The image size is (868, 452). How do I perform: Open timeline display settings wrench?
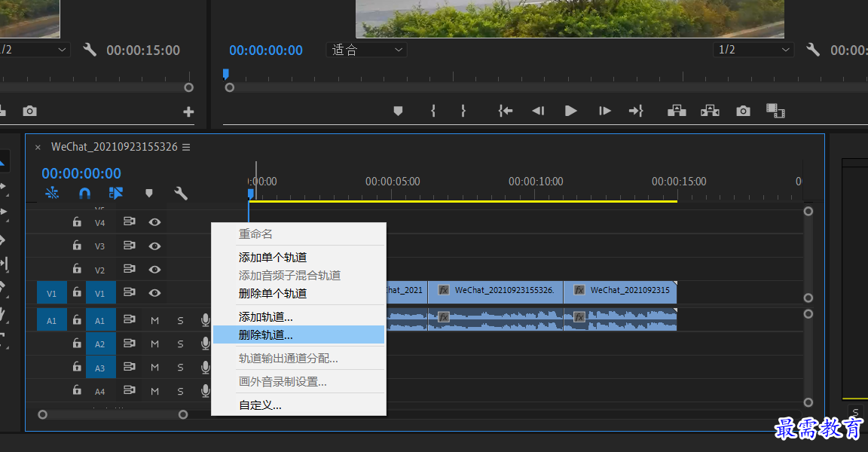click(x=181, y=193)
